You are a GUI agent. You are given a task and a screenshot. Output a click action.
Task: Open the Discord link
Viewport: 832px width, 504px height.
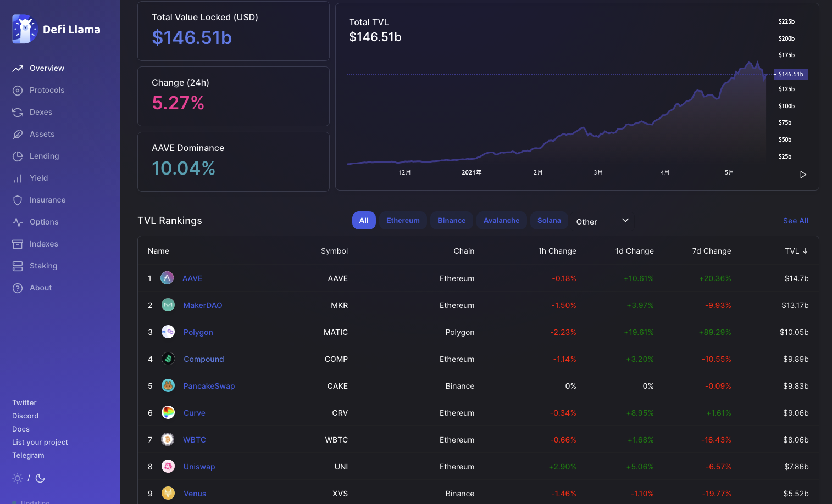[25, 416]
